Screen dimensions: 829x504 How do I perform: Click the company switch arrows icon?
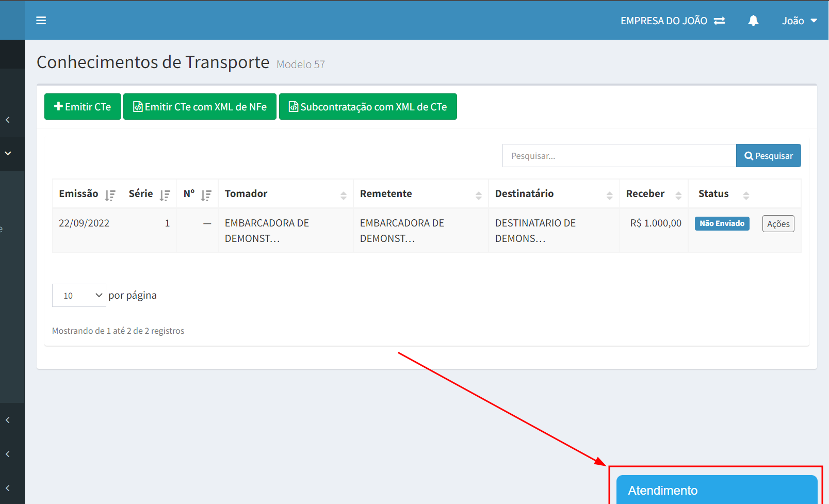[x=719, y=21]
